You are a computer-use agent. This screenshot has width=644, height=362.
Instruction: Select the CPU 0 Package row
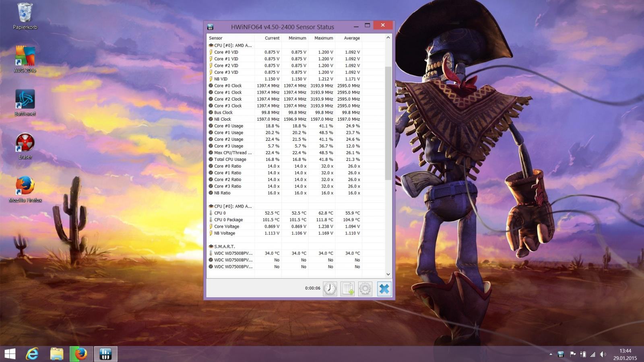coord(284,220)
